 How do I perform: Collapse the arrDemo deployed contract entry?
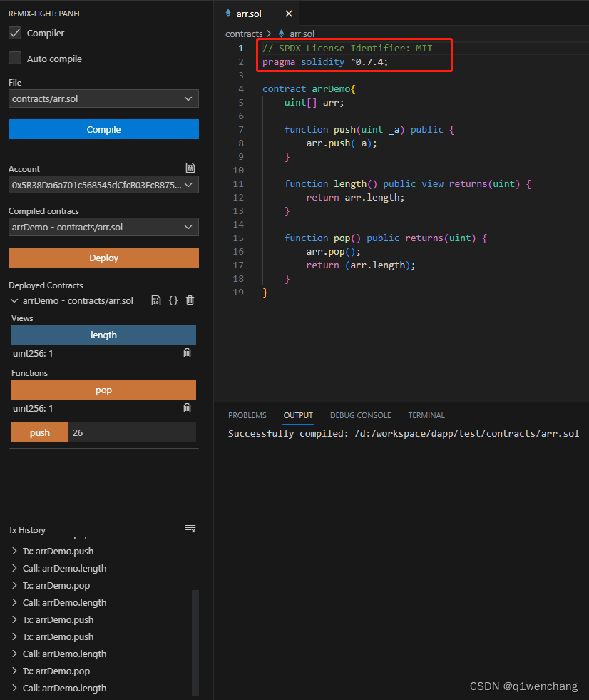coord(14,300)
